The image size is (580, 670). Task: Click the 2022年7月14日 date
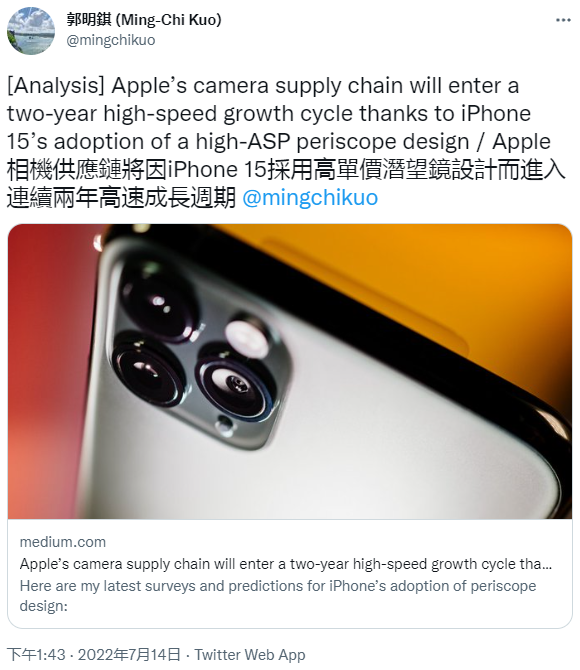coord(129,655)
